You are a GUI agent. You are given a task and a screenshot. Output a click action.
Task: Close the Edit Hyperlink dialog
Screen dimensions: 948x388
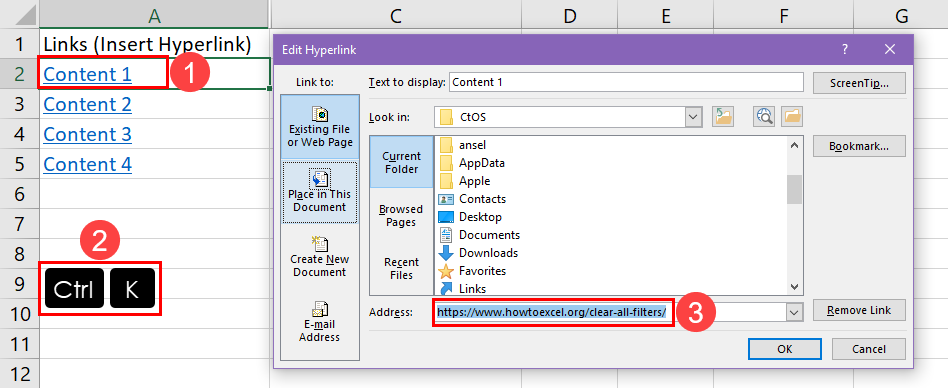click(x=889, y=50)
